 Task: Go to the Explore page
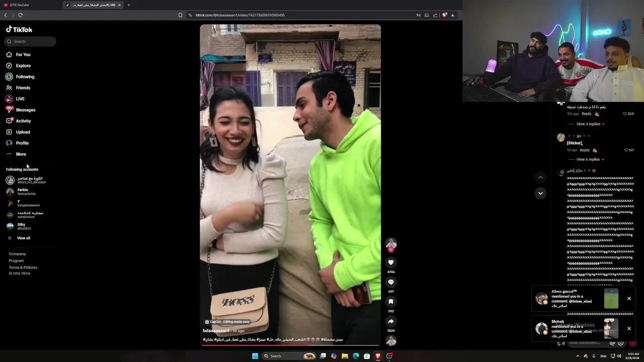(x=18, y=66)
